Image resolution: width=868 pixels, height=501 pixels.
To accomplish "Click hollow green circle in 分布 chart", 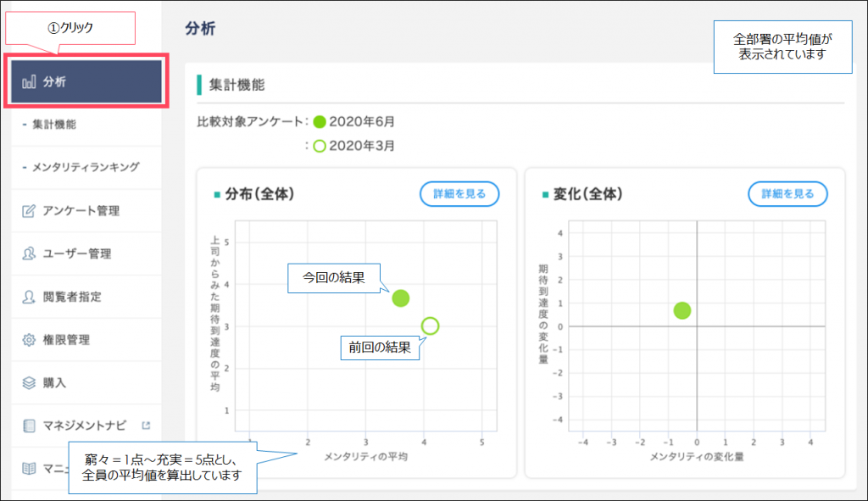I will click(x=430, y=326).
